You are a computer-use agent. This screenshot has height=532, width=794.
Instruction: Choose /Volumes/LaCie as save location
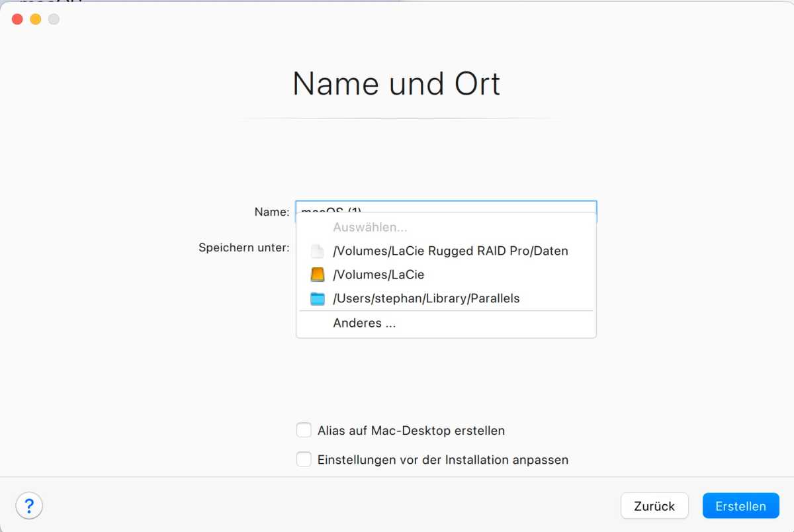point(378,275)
